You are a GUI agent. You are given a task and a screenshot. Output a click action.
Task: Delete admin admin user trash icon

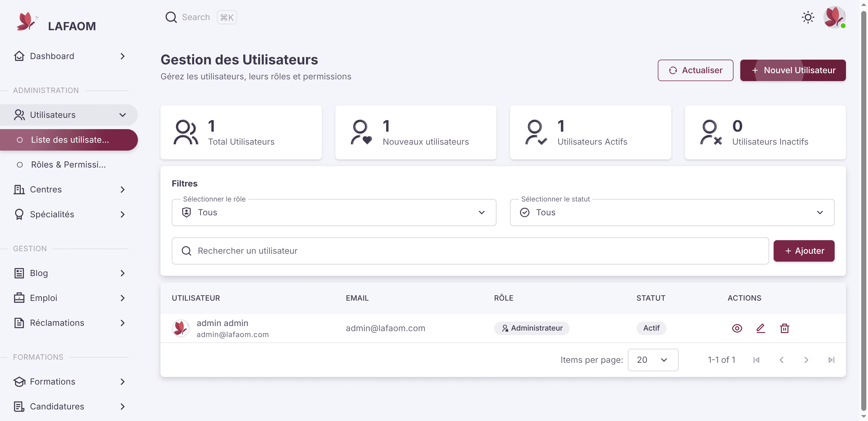(x=784, y=328)
